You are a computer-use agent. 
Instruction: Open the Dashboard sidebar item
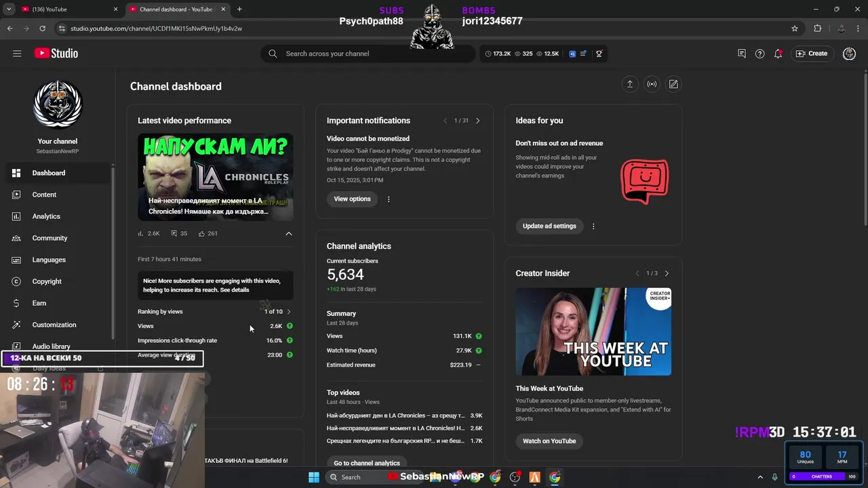(x=57, y=173)
